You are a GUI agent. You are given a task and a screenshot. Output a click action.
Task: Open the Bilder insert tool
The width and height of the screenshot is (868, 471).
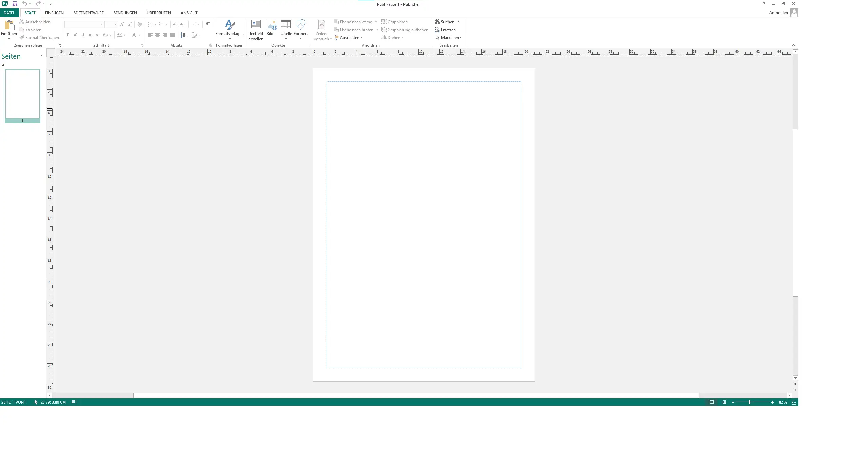271,25
